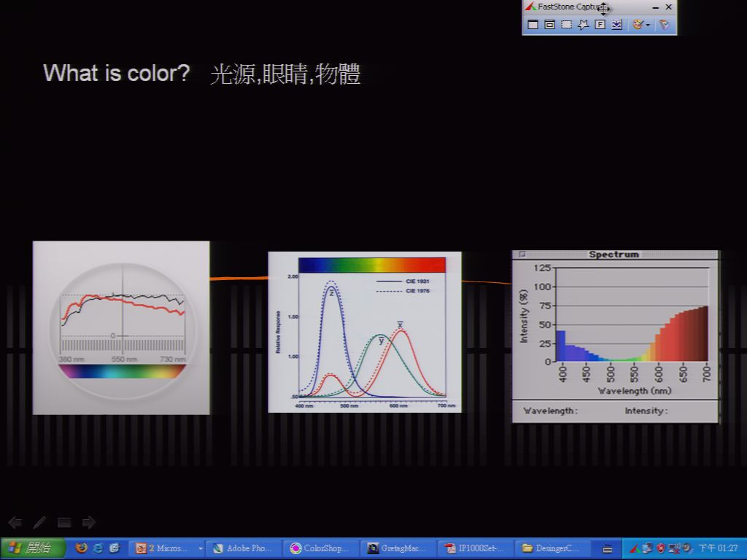Open the slideshow options menu icon
Image resolution: width=747 pixels, height=560 pixels.
tap(64, 522)
